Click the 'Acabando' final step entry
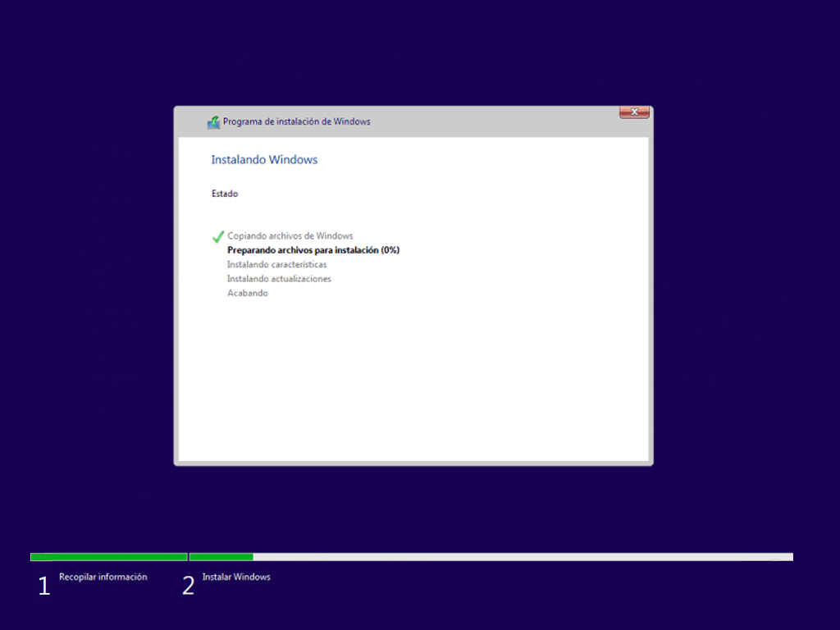This screenshot has height=630, width=840. point(247,293)
